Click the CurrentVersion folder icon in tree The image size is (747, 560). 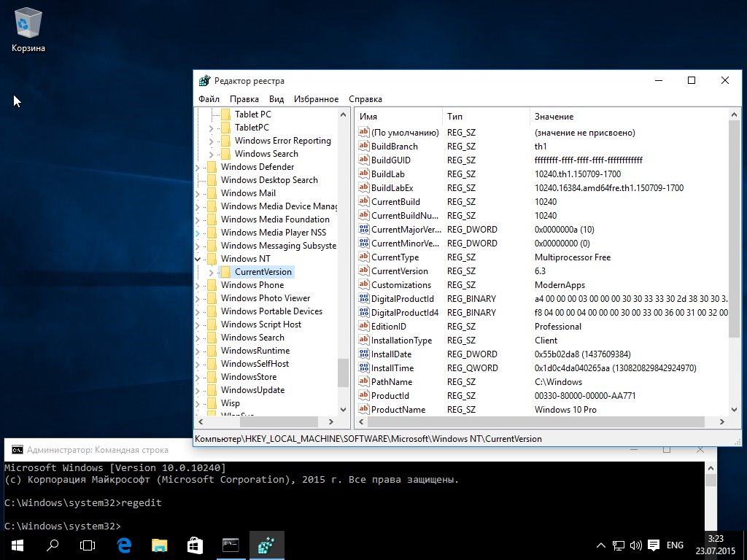click(x=226, y=272)
